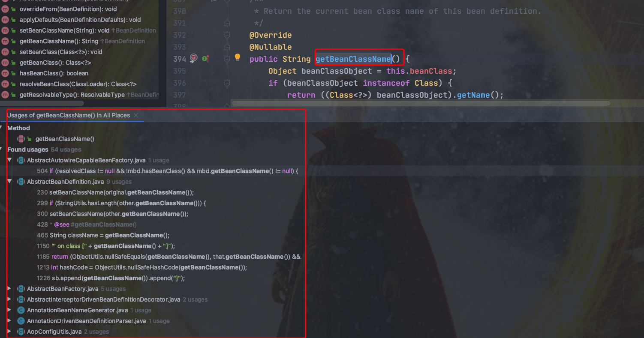Image resolution: width=644 pixels, height=338 pixels.
Task: Click the method icon for setBeanClass(Class<?>)
Action: tap(4, 52)
